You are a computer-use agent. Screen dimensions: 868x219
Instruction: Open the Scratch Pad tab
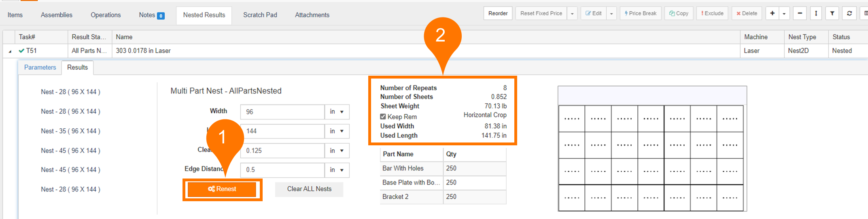click(x=260, y=15)
